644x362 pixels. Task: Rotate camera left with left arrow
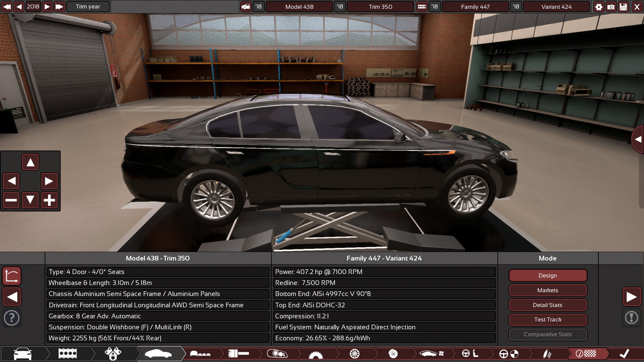coord(11,181)
